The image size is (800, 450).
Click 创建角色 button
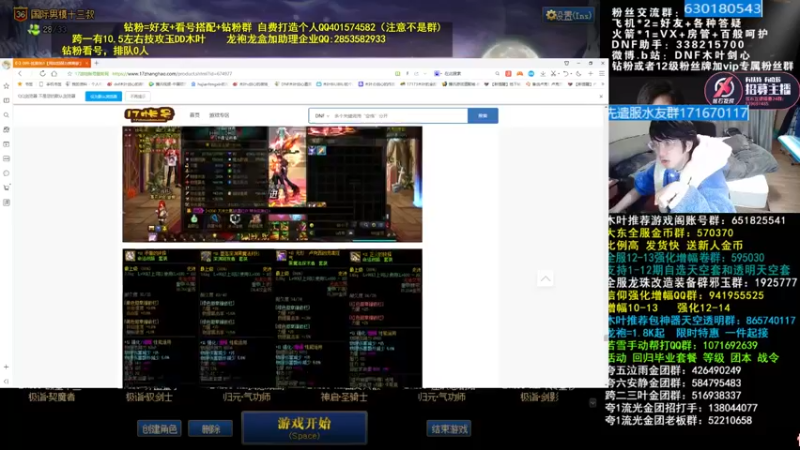click(159, 429)
